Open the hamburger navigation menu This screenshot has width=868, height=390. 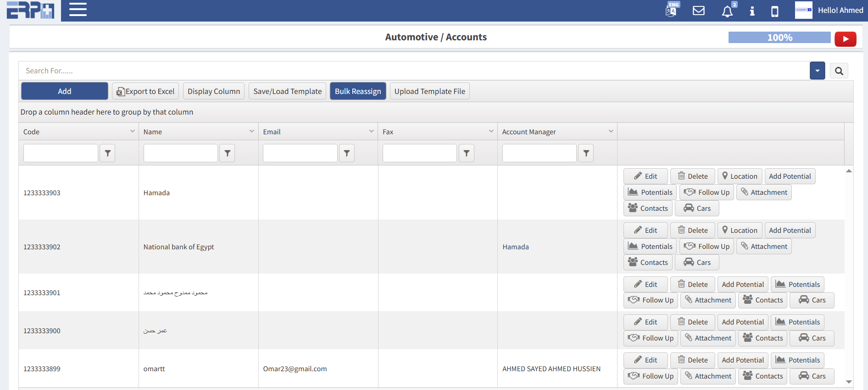[78, 10]
